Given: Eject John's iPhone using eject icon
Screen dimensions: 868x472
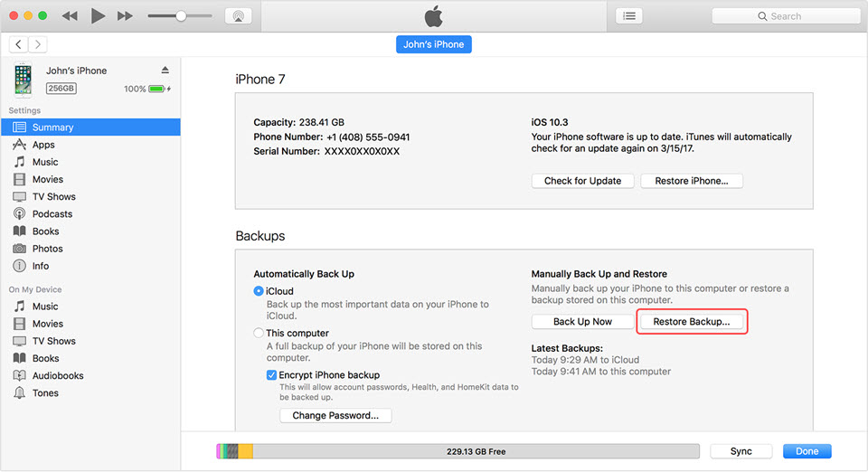Looking at the screenshot, I should click(x=165, y=70).
